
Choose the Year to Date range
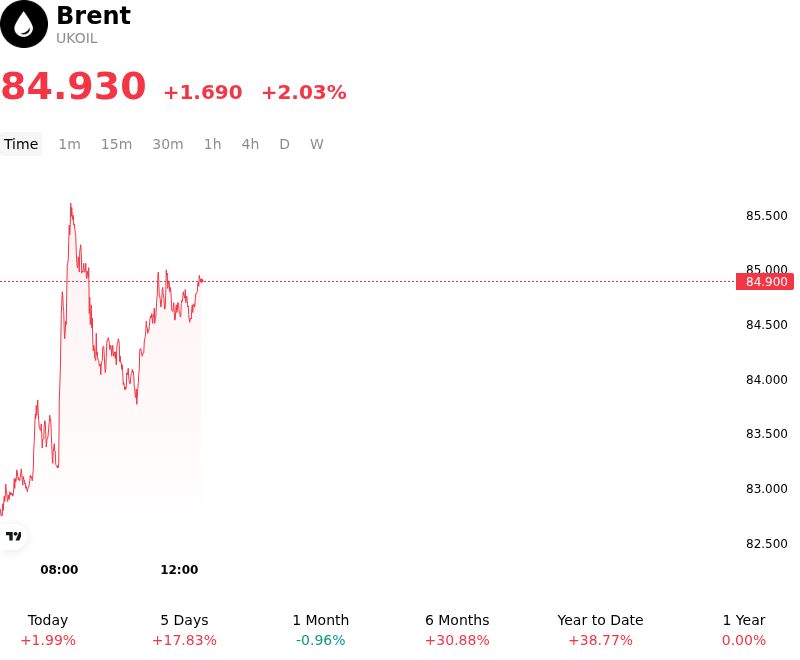pos(600,630)
